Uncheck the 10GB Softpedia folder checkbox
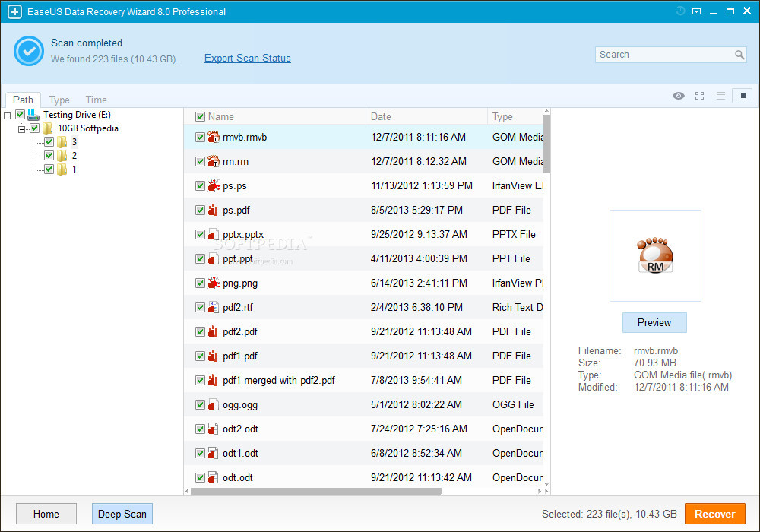 [x=34, y=128]
